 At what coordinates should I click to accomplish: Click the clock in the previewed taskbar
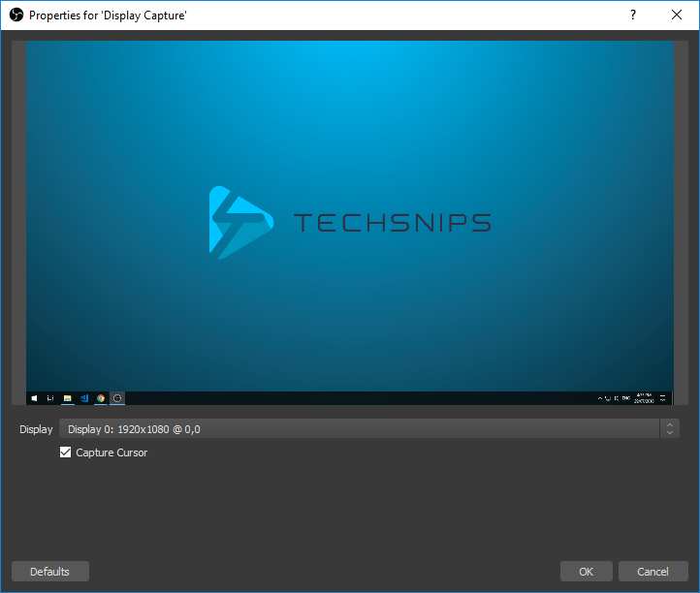[644, 398]
